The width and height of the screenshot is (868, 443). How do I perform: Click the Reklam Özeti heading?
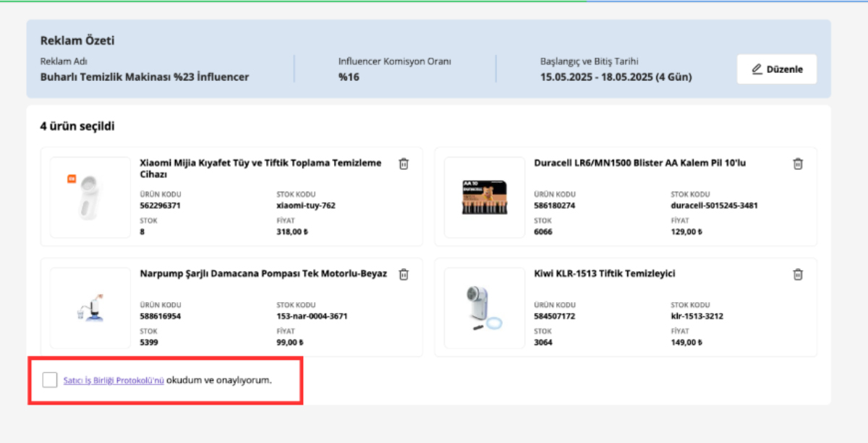pos(77,40)
